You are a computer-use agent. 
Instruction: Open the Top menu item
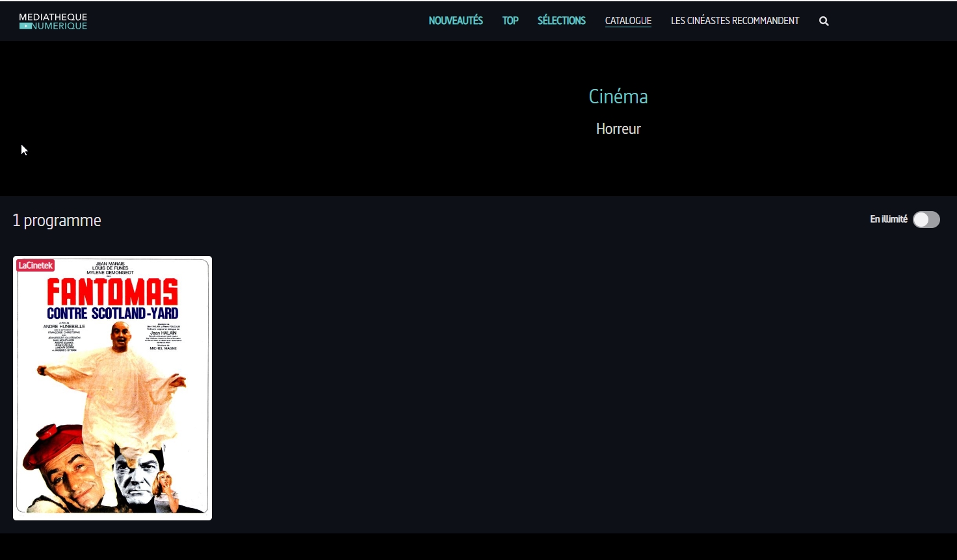(x=510, y=21)
